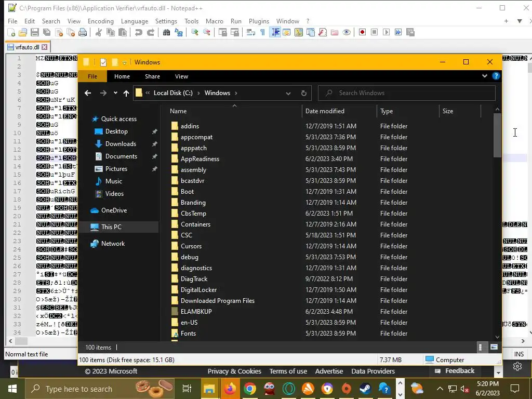Click the Open file icon in Notepad++ toolbar

click(23, 32)
